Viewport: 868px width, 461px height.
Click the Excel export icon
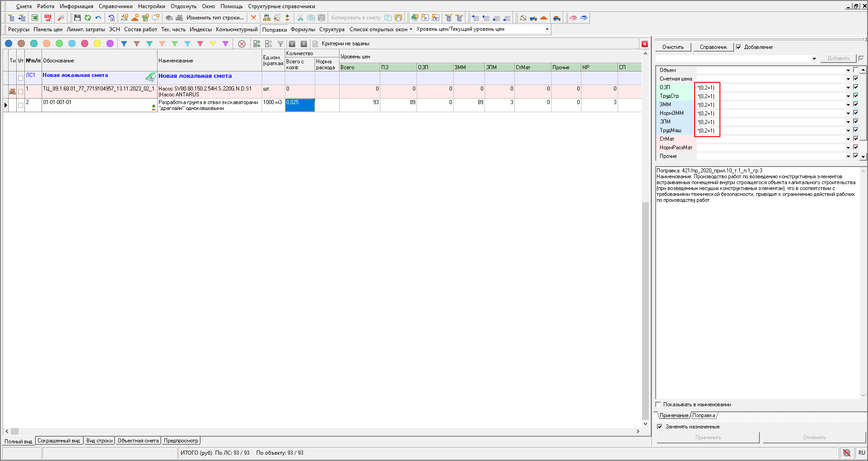point(35,18)
